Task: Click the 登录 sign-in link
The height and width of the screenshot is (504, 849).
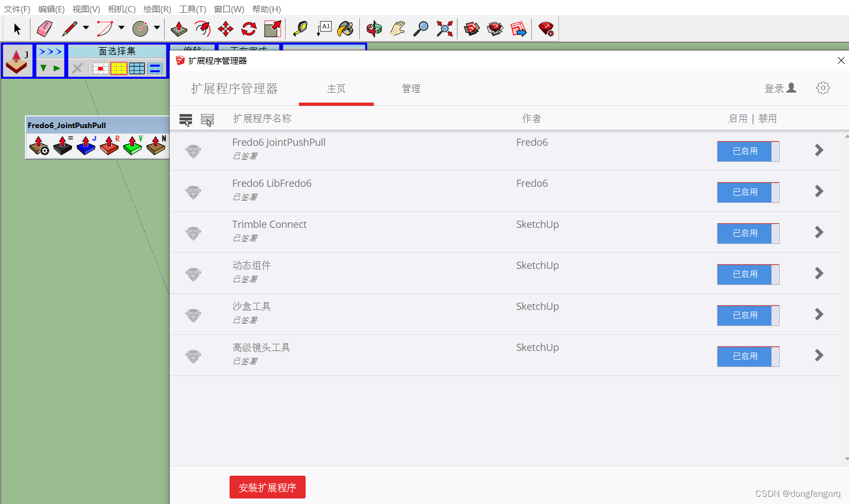Action: point(780,88)
